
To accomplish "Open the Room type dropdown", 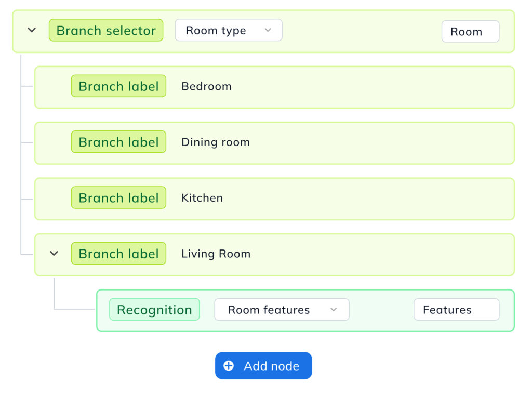I will 229,30.
